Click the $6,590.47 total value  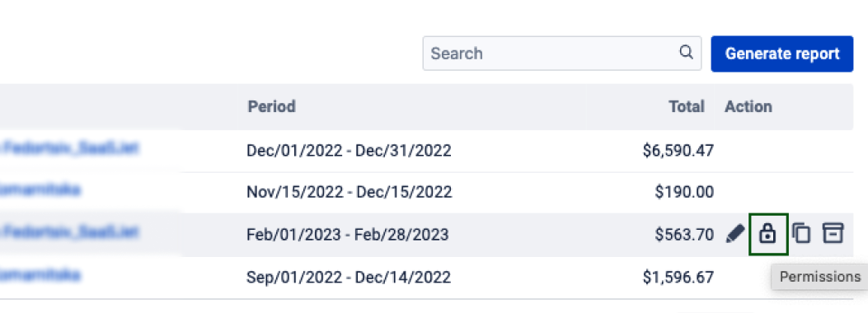pos(678,151)
